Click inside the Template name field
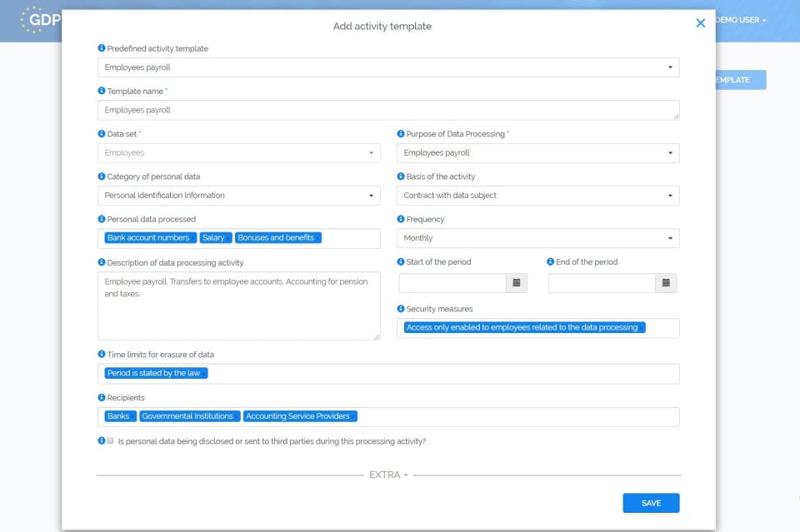Image resolution: width=800 pixels, height=532 pixels. 388,109
